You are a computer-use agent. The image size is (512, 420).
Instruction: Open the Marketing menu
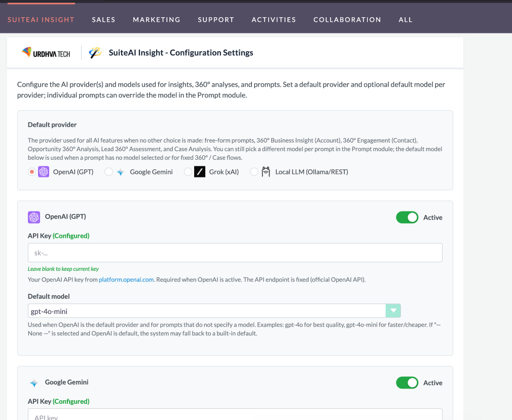156,20
